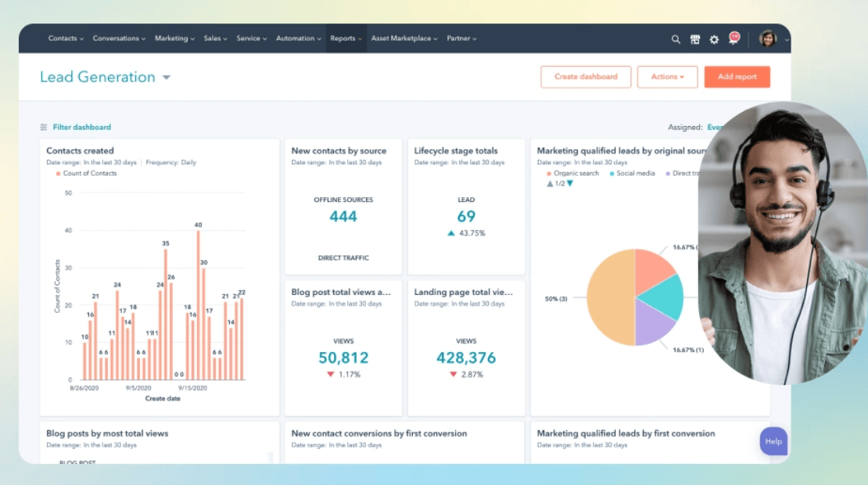
Task: Click the 2.87% decrease indicator
Action: point(466,375)
